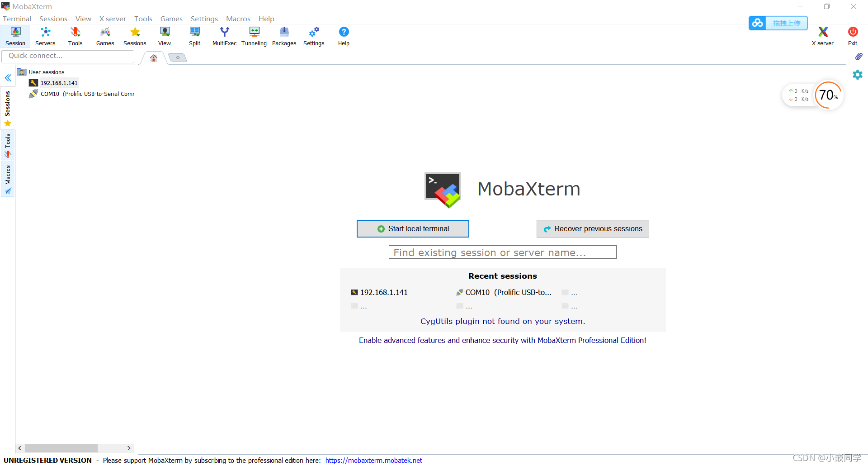Click the CygUtils plugin not found link

pyautogui.click(x=502, y=321)
